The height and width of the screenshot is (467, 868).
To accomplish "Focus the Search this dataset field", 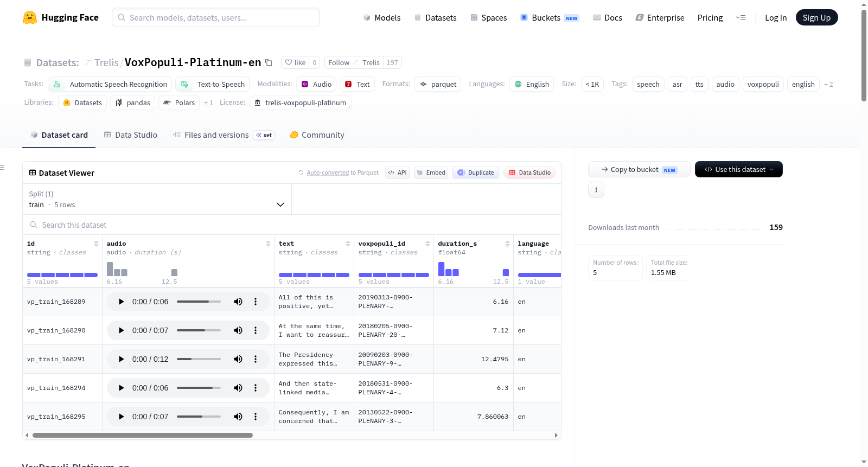I will coord(292,225).
